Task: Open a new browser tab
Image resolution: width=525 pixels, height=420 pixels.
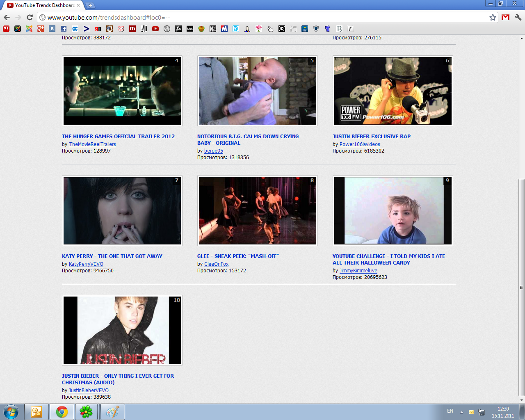Action: click(90, 5)
